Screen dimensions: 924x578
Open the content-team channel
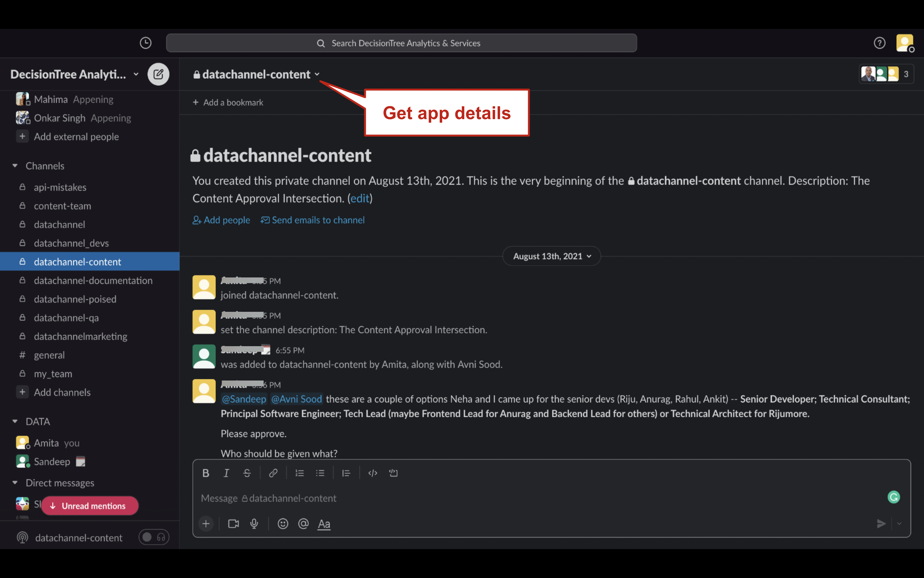point(90,206)
